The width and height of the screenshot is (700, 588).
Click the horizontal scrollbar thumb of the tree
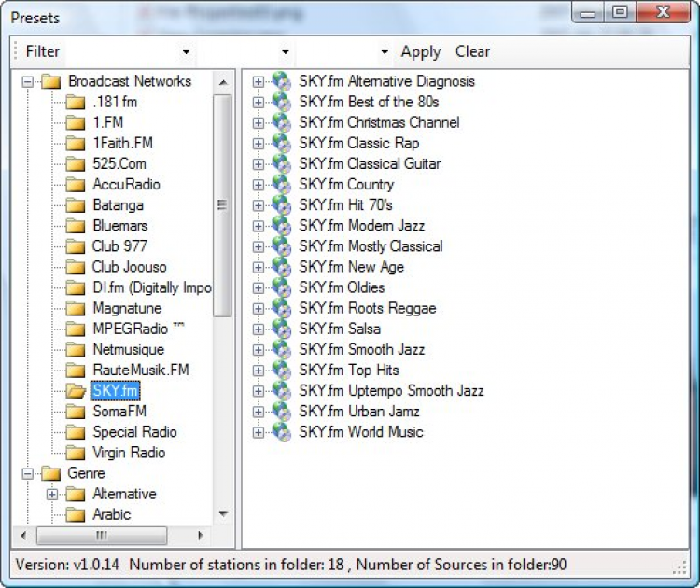(102, 536)
